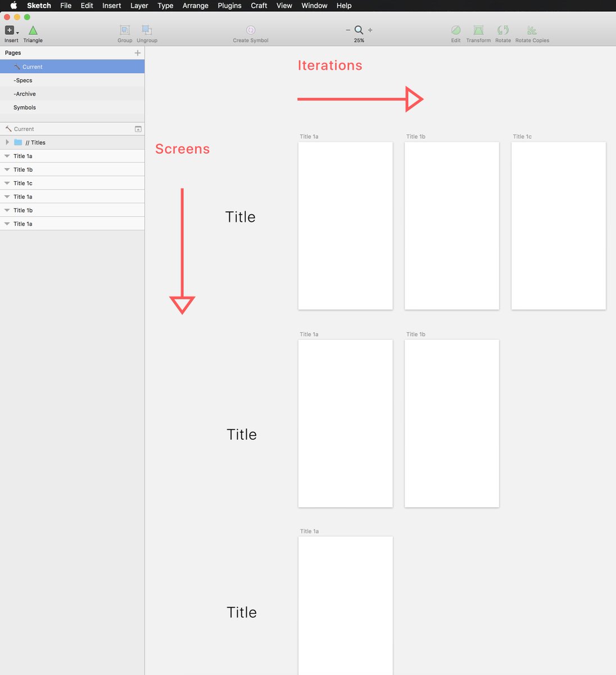The width and height of the screenshot is (616, 675).
Task: Open the Craft menu in the menu bar
Action: [259, 6]
